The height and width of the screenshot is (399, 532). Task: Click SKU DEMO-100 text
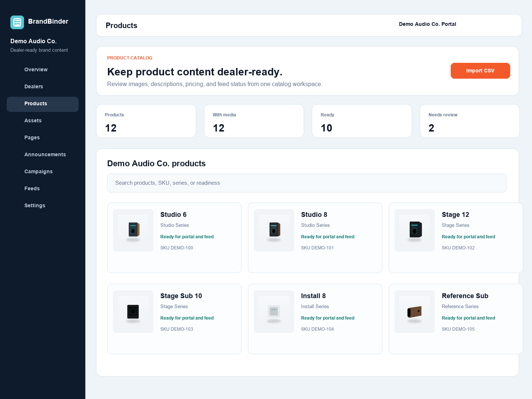point(177,248)
